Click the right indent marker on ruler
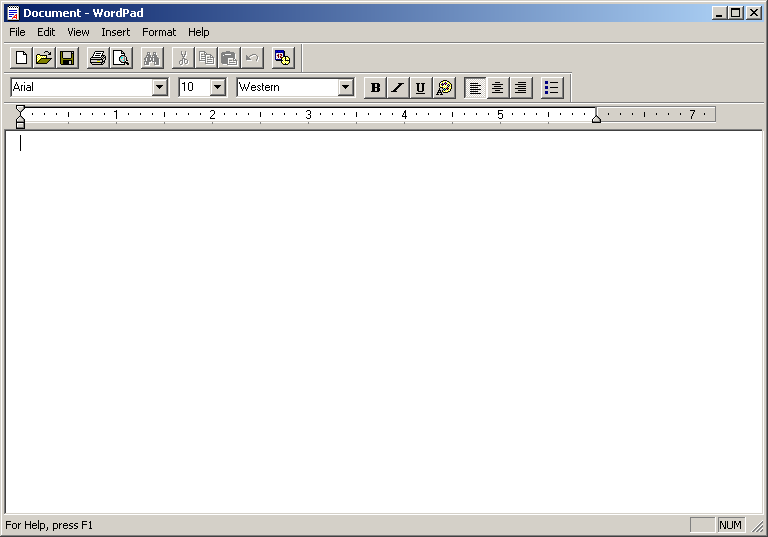 (x=596, y=119)
